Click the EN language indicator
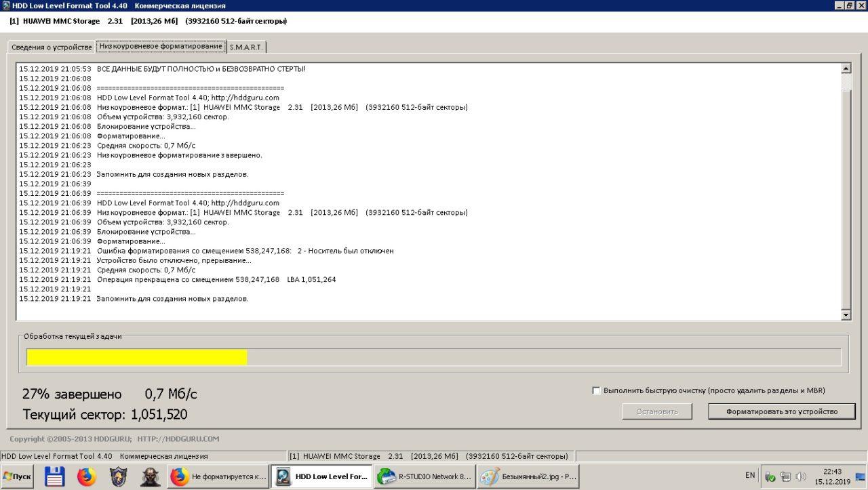 [x=750, y=475]
